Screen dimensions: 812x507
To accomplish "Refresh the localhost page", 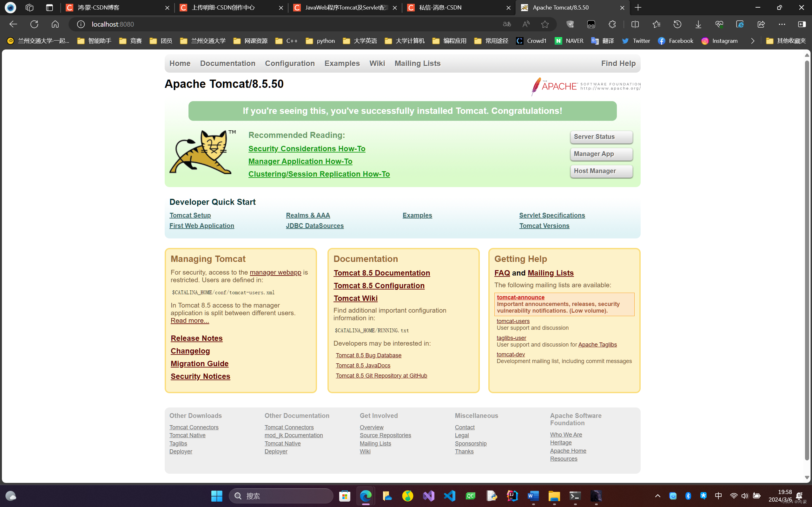I will (34, 24).
